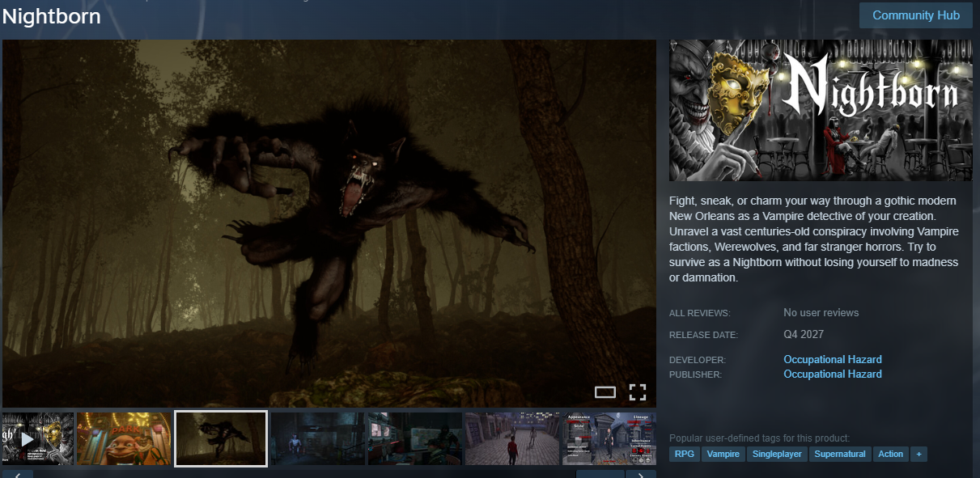Select the carnival park creature thumbnail
Screen dimensions: 980x478
(x=124, y=438)
